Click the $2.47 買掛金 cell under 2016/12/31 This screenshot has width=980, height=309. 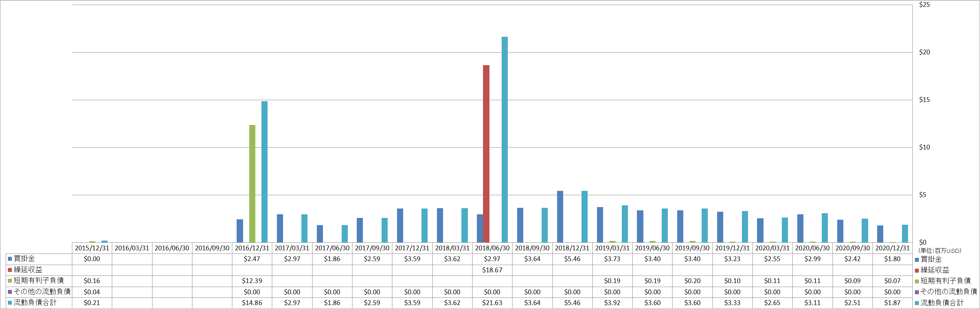coord(252,259)
